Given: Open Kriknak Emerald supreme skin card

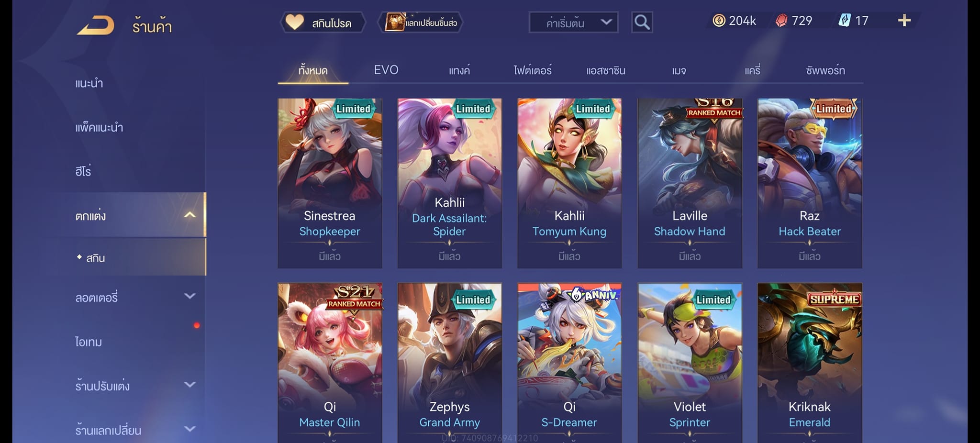Looking at the screenshot, I should [810, 363].
